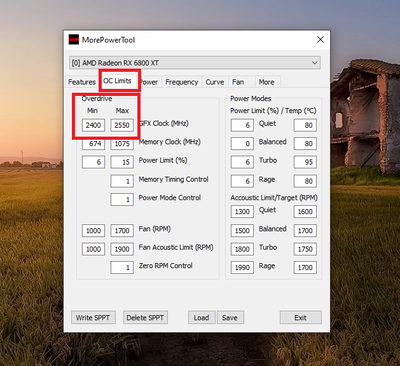
Task: Click the Save button
Action: tap(230, 318)
